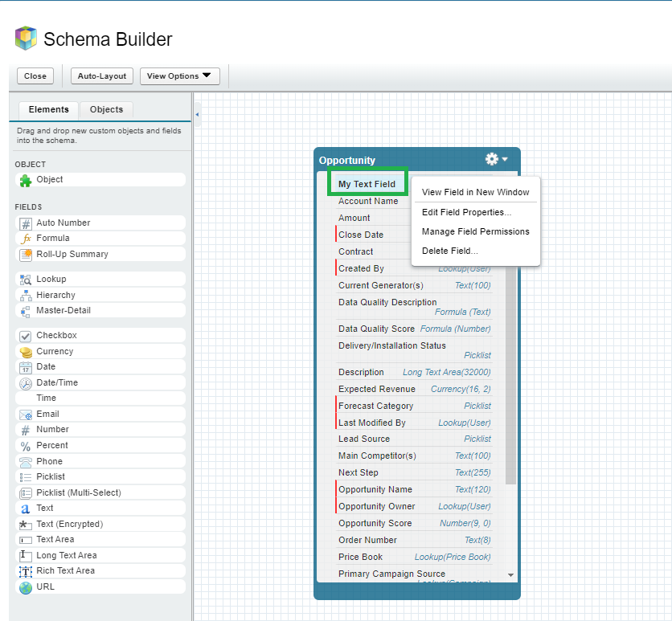672x621 pixels.
Task: Click the Auto-Layout button
Action: point(102,76)
